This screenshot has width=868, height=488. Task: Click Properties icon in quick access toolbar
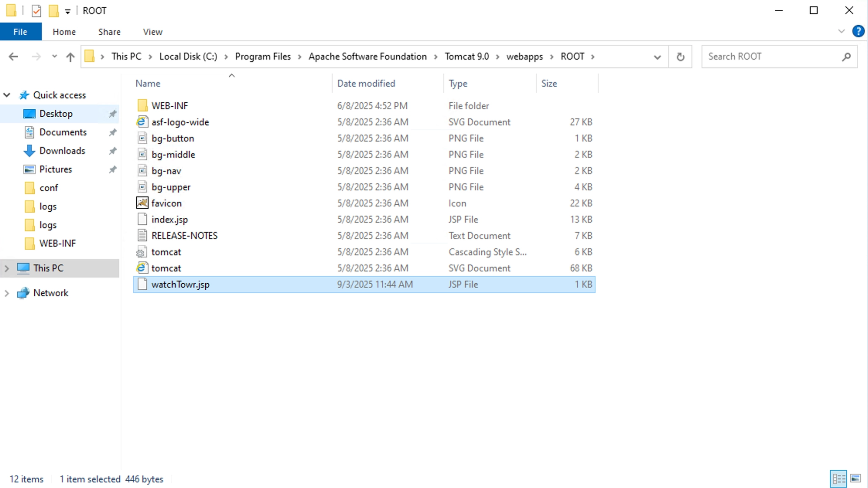[x=36, y=11]
